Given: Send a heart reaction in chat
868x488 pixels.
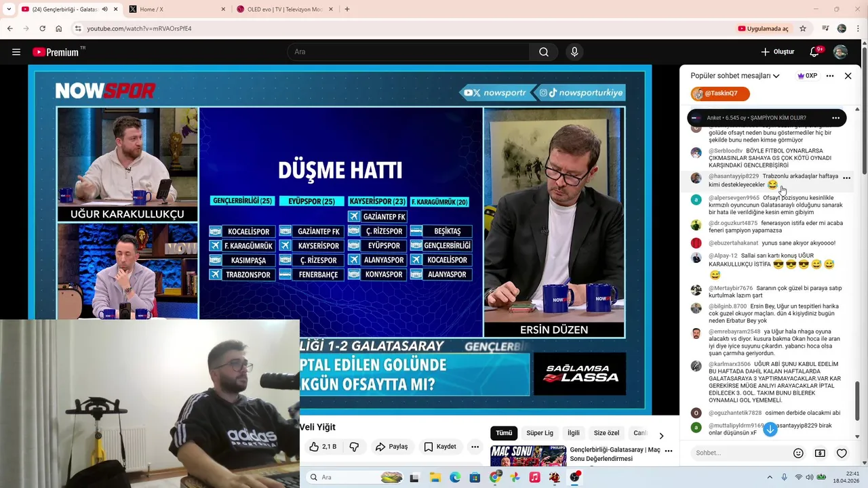Looking at the screenshot, I should click(842, 453).
